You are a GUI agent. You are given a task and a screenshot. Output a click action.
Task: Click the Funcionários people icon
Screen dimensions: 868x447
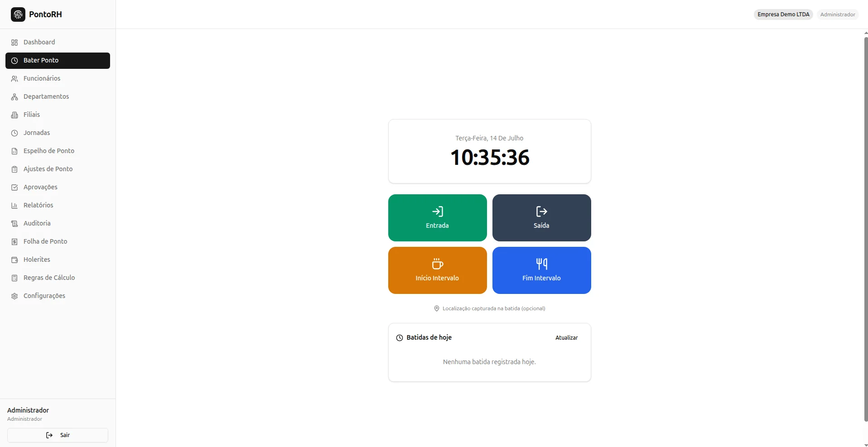pyautogui.click(x=14, y=78)
